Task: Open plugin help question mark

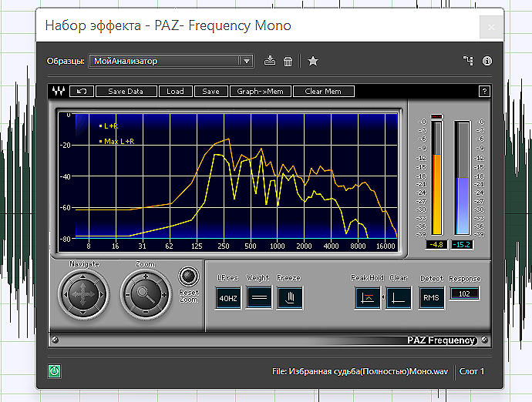Action: [484, 91]
